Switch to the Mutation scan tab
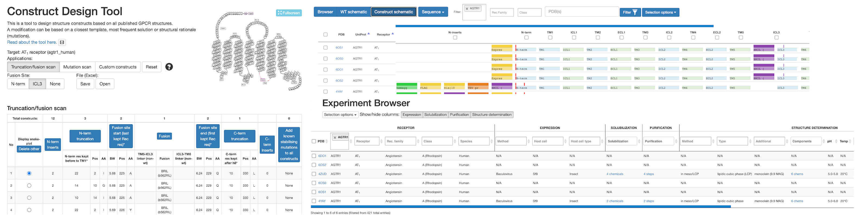868x217 pixels. click(x=77, y=67)
